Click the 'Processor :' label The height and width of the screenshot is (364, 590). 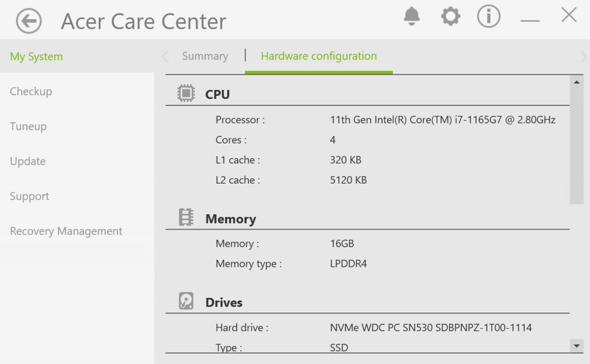[x=240, y=120]
